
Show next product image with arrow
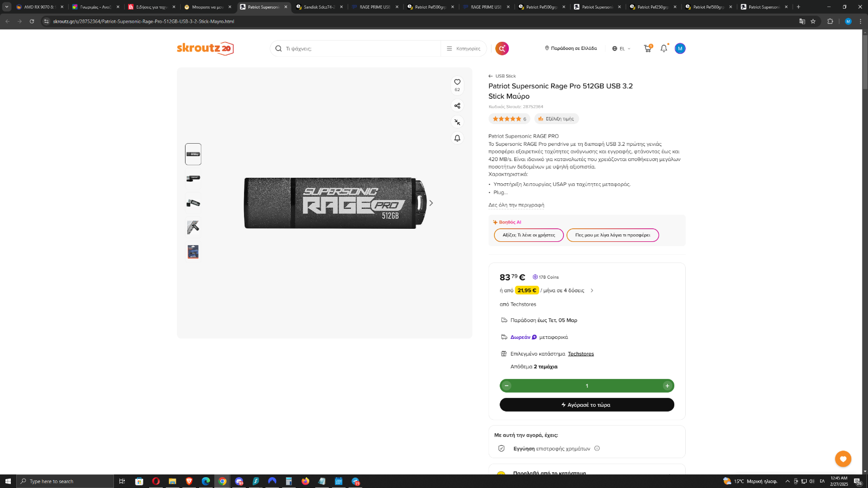[431, 203]
